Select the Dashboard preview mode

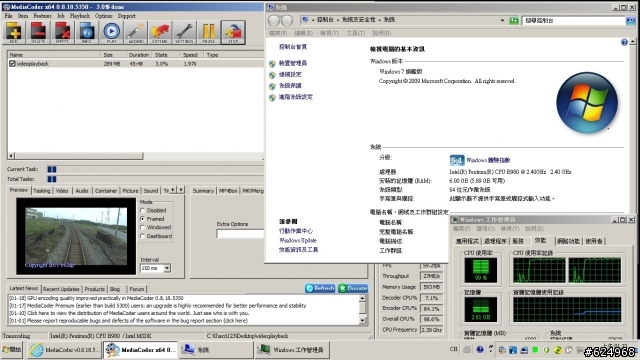(x=142, y=236)
